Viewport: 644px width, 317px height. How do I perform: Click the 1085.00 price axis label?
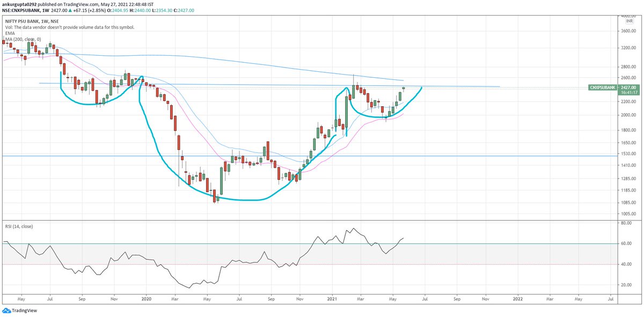click(x=628, y=203)
